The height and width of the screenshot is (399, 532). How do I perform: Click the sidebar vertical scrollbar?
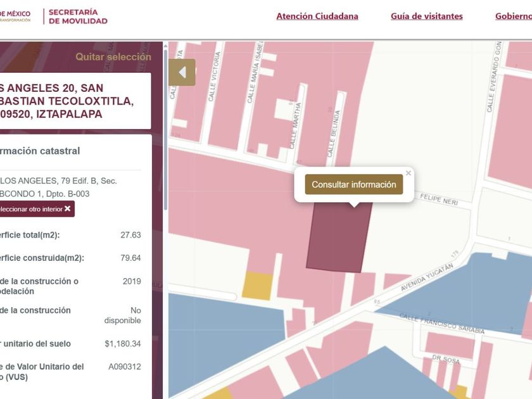click(166, 127)
